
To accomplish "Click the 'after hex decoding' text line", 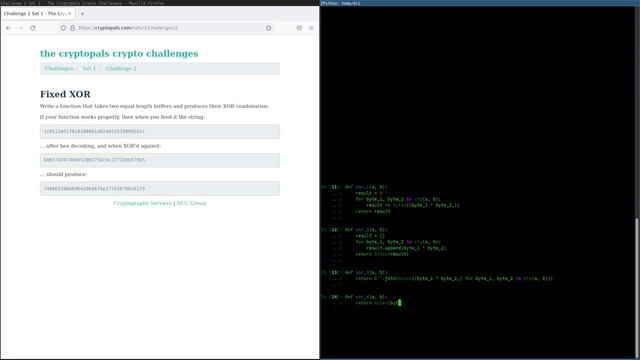I will (100, 146).
